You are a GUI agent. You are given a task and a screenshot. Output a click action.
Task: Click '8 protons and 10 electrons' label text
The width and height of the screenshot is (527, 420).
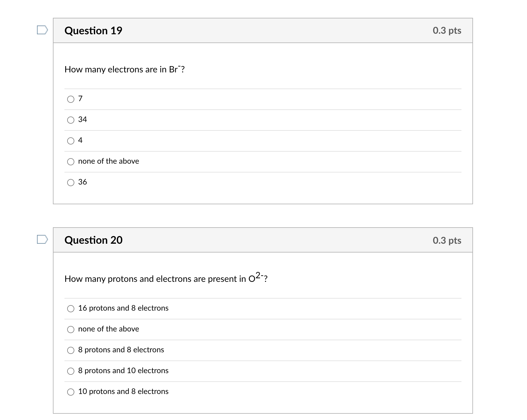tap(123, 370)
